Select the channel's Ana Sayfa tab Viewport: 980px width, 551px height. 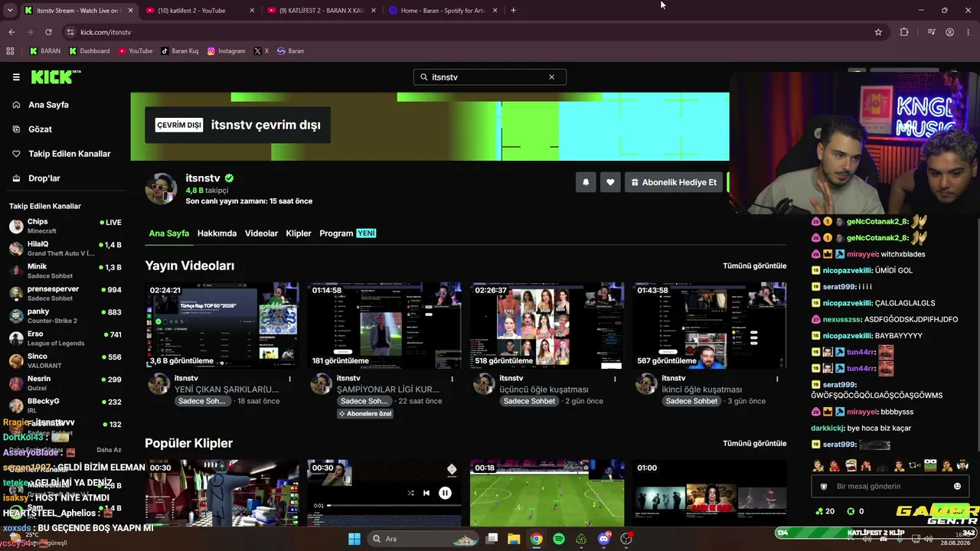pos(168,233)
